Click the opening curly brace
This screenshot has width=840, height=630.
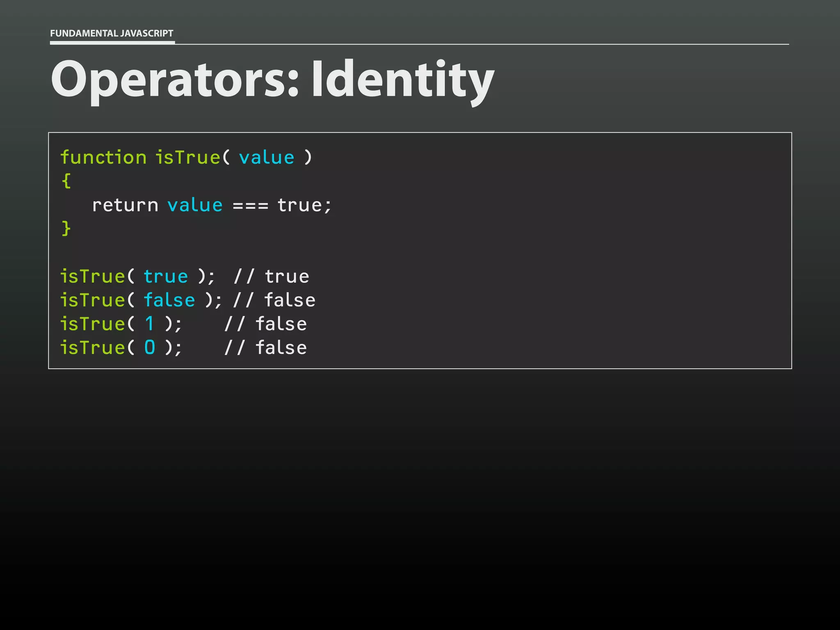coord(66,181)
